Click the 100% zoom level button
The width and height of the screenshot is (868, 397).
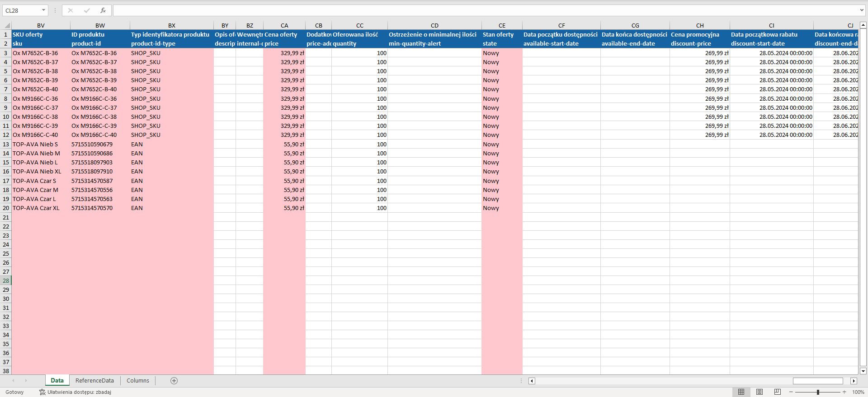858,392
